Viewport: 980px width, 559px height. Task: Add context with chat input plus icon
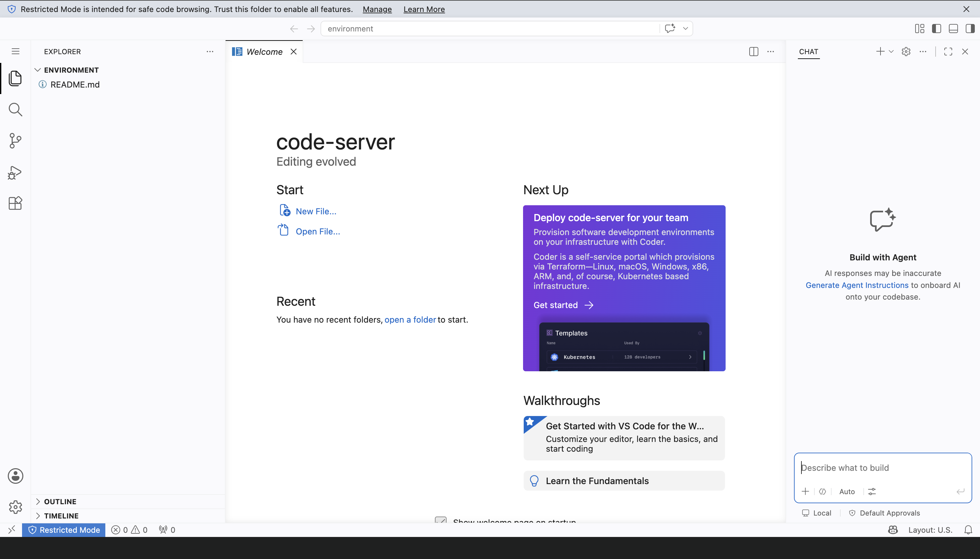coord(805,492)
